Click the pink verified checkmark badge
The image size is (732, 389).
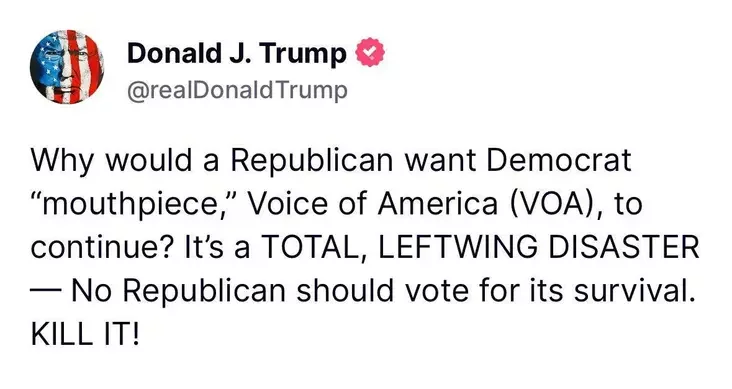[x=370, y=52]
